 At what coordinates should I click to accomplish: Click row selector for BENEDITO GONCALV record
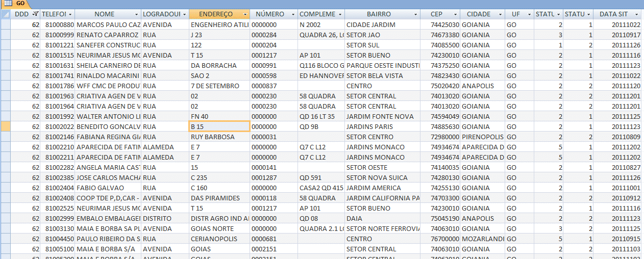pos(6,126)
